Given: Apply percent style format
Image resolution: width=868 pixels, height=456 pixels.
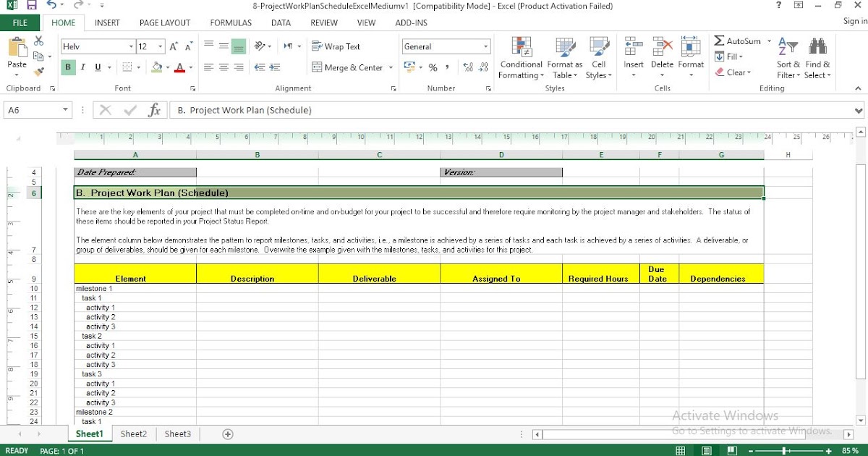Looking at the screenshot, I should tap(433, 67).
